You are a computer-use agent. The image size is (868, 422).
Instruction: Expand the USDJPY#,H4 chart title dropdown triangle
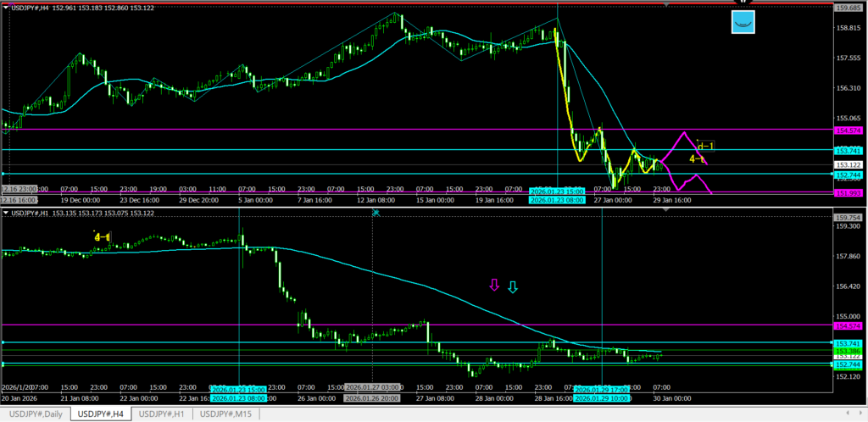tap(6, 8)
